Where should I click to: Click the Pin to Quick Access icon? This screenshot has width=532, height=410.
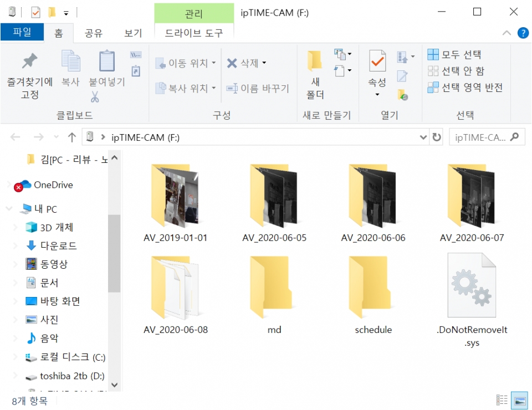pos(29,62)
